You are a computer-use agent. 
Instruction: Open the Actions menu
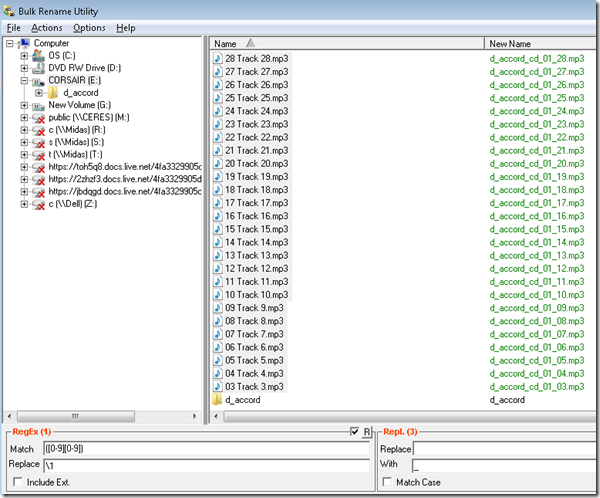tap(46, 28)
